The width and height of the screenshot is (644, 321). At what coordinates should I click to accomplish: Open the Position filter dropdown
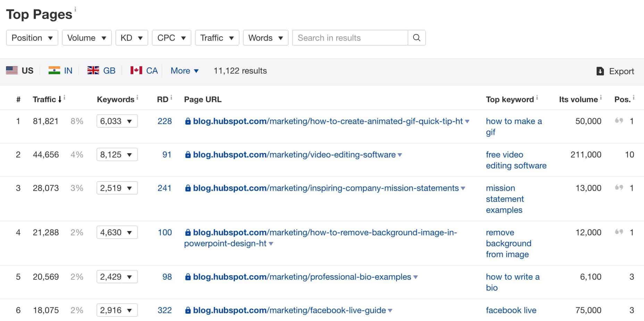(x=32, y=38)
